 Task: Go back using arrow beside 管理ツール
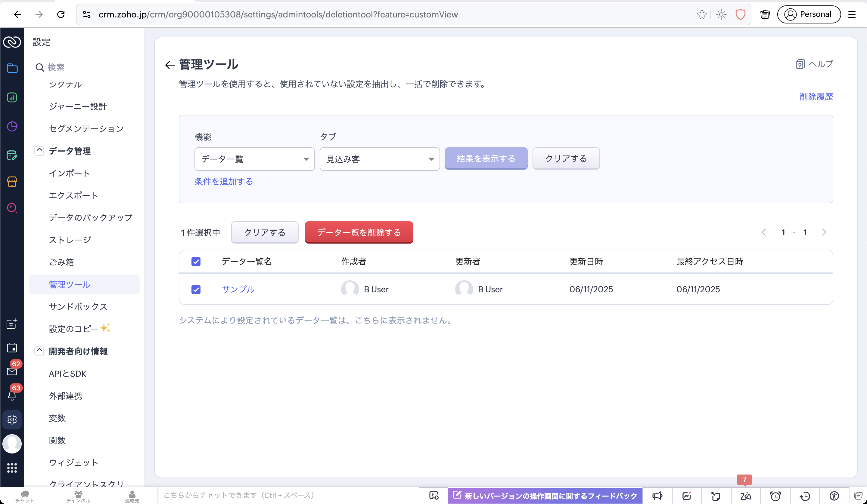[x=169, y=65]
